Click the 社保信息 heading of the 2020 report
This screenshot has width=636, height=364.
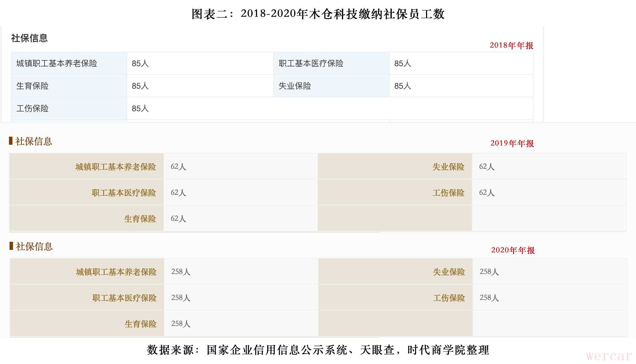(34, 246)
